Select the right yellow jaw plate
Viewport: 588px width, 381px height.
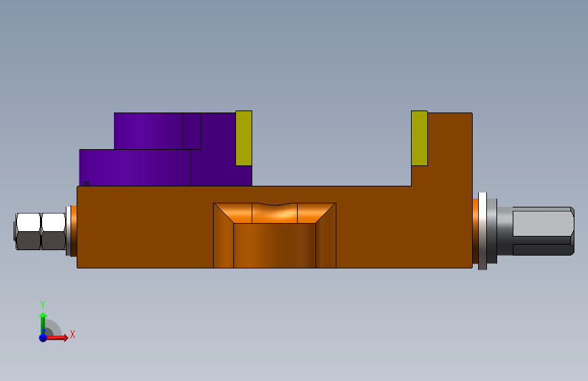coord(419,138)
